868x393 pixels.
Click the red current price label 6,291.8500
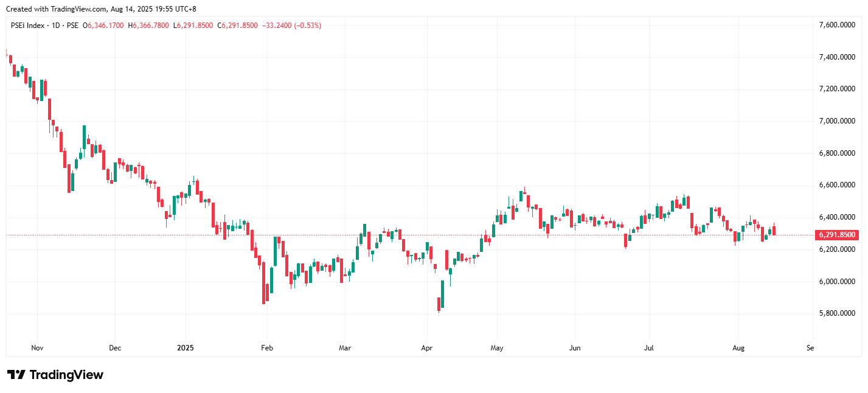(x=837, y=235)
